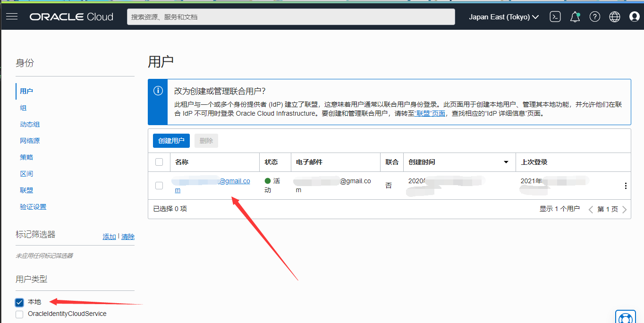Click the 创建用户 button

(171, 140)
